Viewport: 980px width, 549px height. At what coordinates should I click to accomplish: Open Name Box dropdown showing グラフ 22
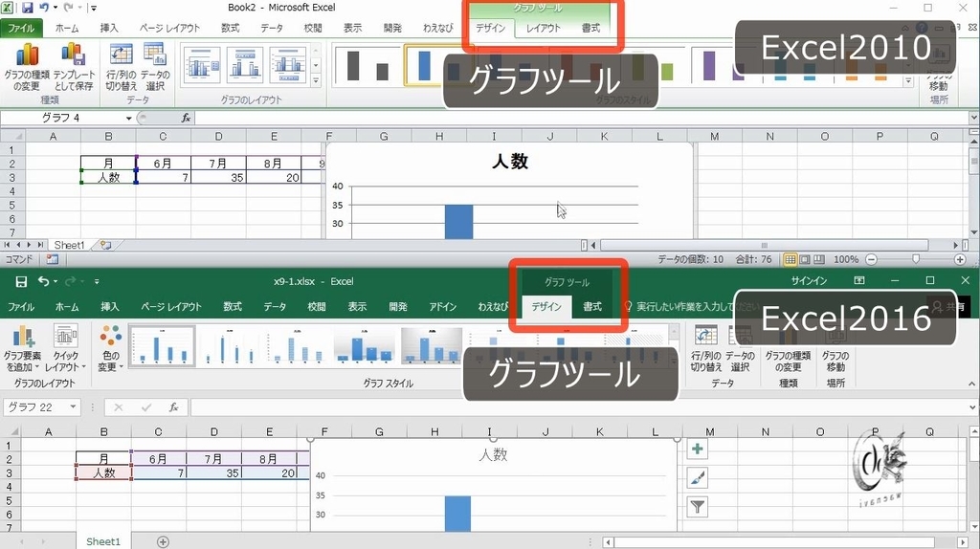point(73,406)
